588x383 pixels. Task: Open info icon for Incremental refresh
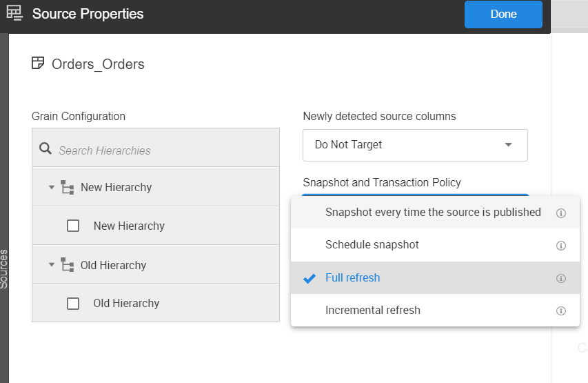click(561, 311)
